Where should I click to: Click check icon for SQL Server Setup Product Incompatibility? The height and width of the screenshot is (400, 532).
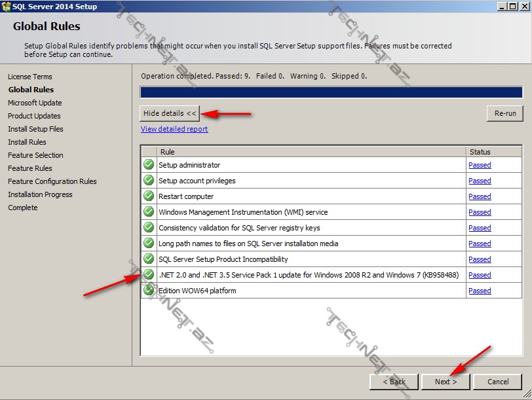coord(149,259)
